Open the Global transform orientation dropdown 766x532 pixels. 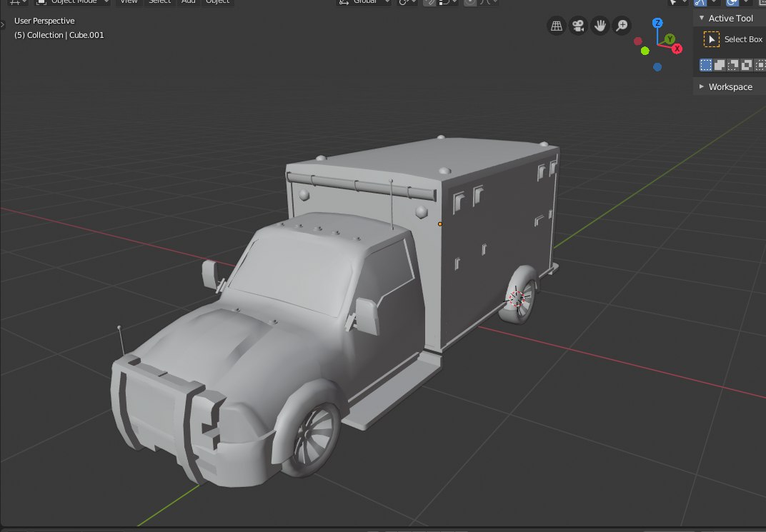(364, 2)
